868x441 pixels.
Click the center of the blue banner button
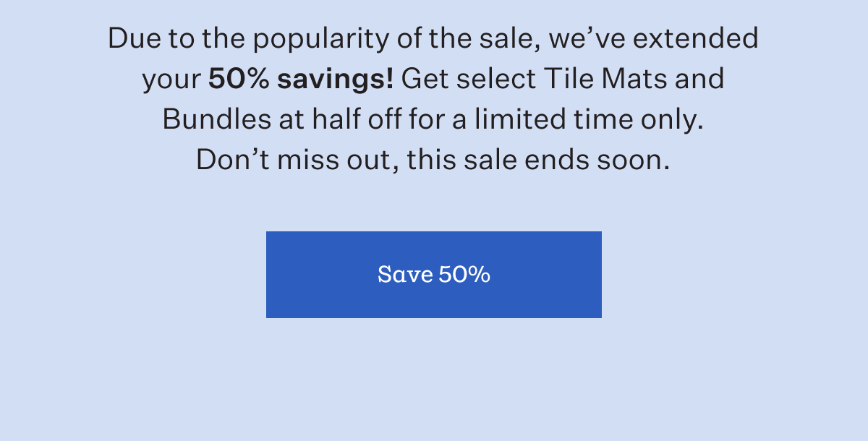(434, 274)
